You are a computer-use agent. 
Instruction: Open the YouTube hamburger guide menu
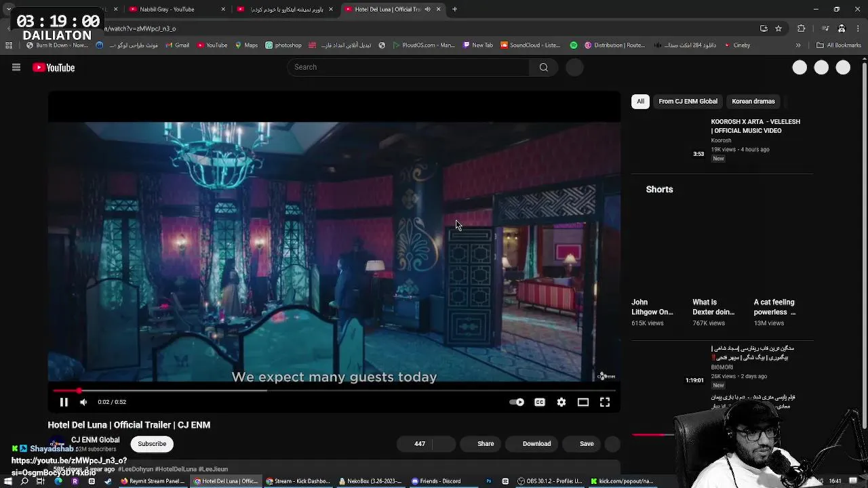point(16,67)
